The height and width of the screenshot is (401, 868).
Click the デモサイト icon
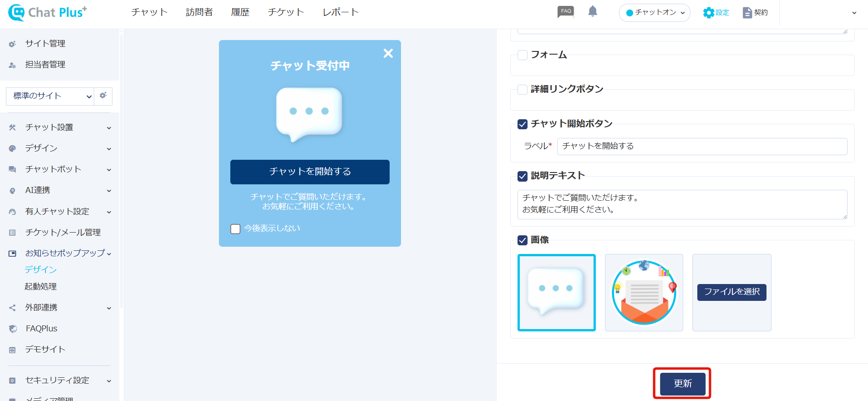[12, 350]
